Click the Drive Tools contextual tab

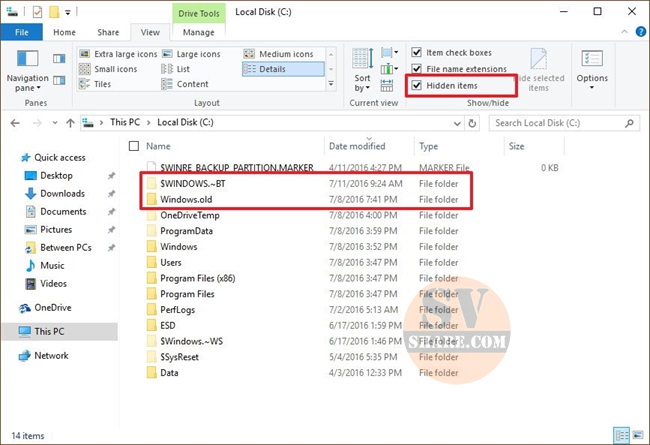click(199, 13)
